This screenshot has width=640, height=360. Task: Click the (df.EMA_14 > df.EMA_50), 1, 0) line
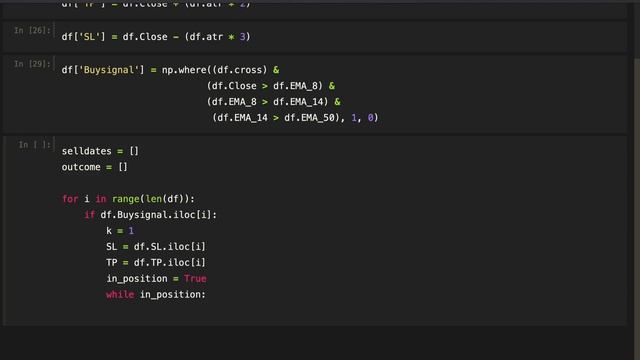coord(295,118)
